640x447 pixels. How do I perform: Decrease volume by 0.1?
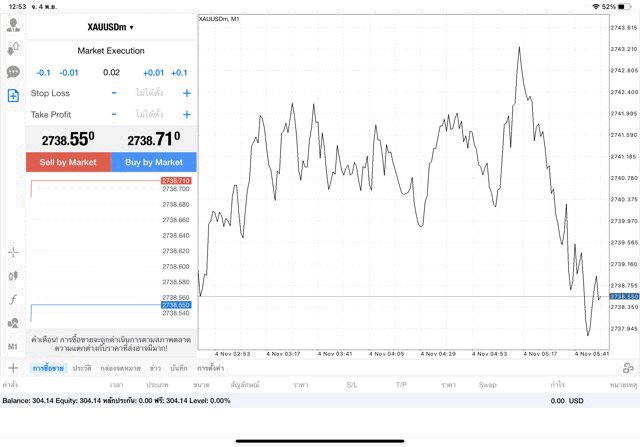[x=43, y=72]
